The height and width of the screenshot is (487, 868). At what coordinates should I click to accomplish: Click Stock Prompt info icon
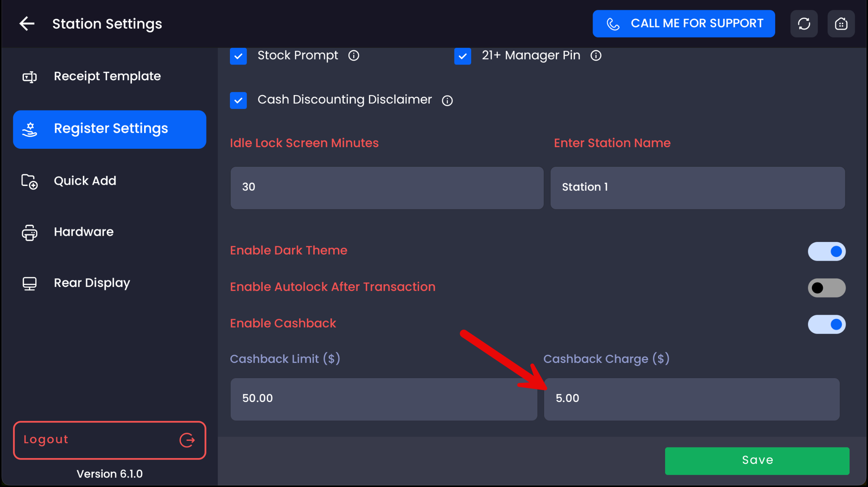tap(354, 56)
